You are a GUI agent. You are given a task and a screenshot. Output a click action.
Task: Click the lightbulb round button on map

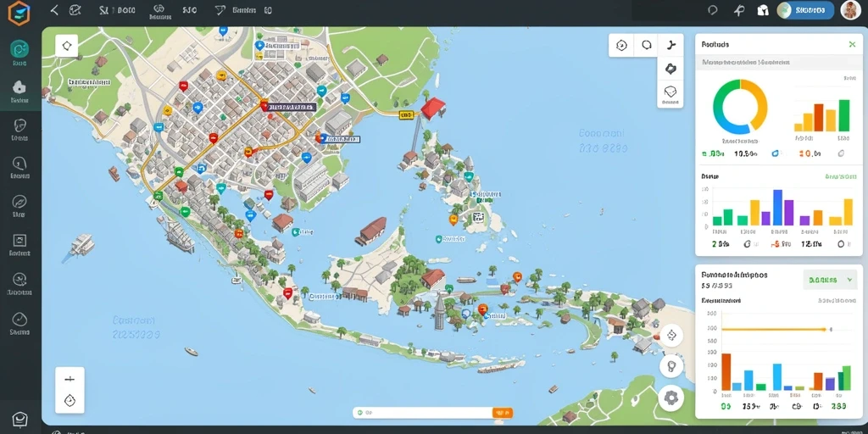[x=671, y=366]
